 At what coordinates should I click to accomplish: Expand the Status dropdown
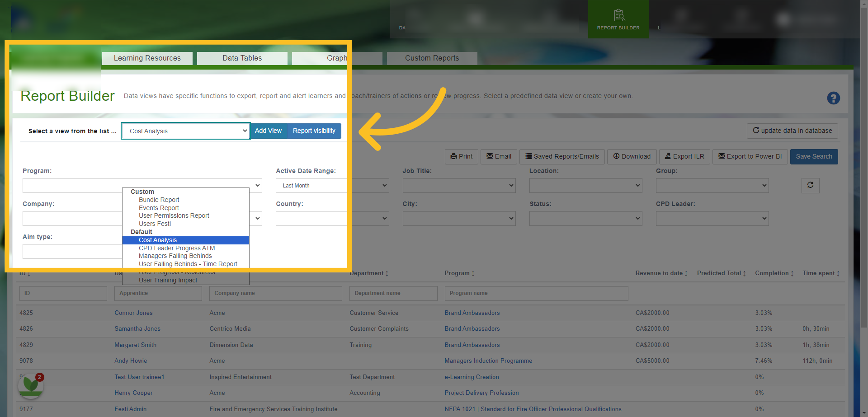point(585,219)
